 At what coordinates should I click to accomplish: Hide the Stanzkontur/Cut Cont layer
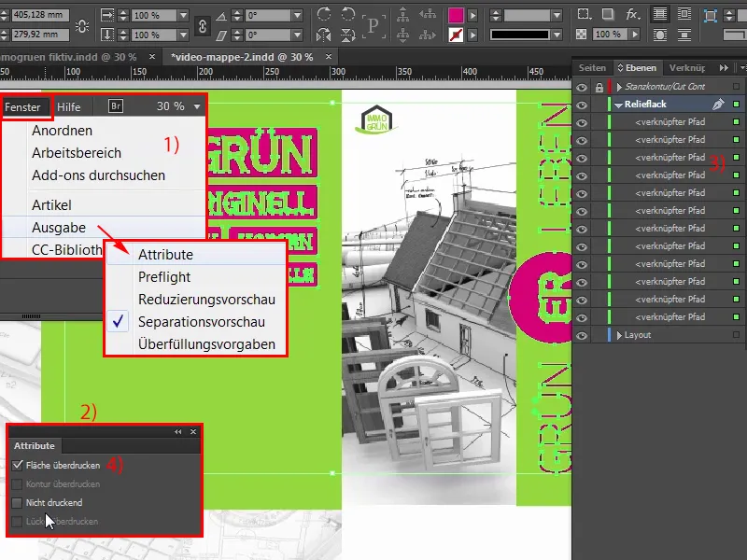(581, 87)
